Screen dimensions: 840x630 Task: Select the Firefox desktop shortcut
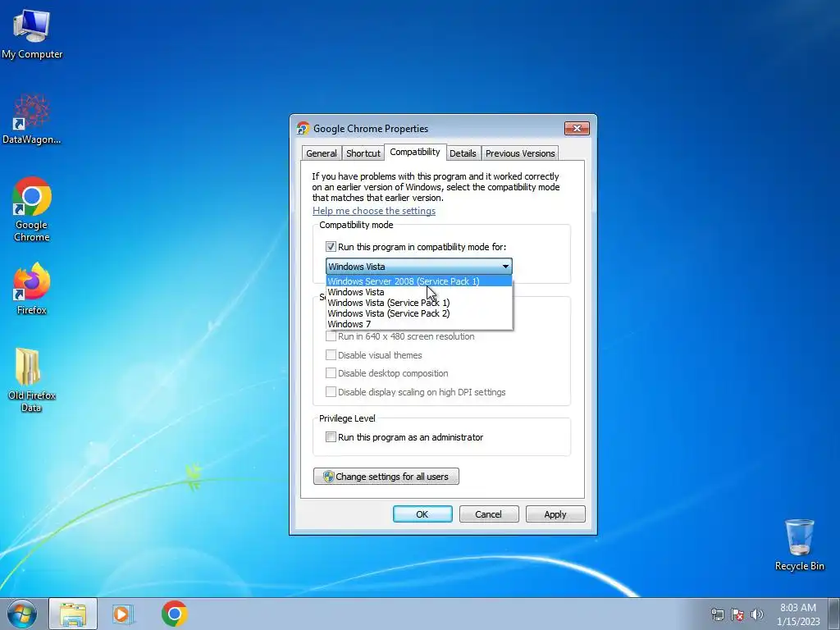[32, 288]
